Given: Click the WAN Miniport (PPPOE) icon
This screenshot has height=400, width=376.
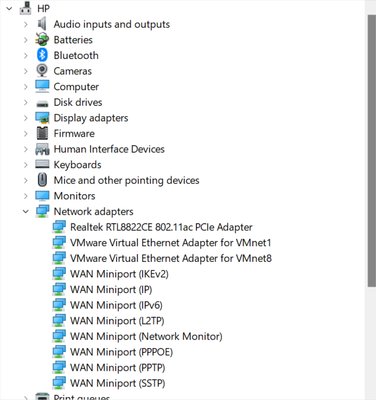Looking at the screenshot, I should pyautogui.click(x=59, y=352).
